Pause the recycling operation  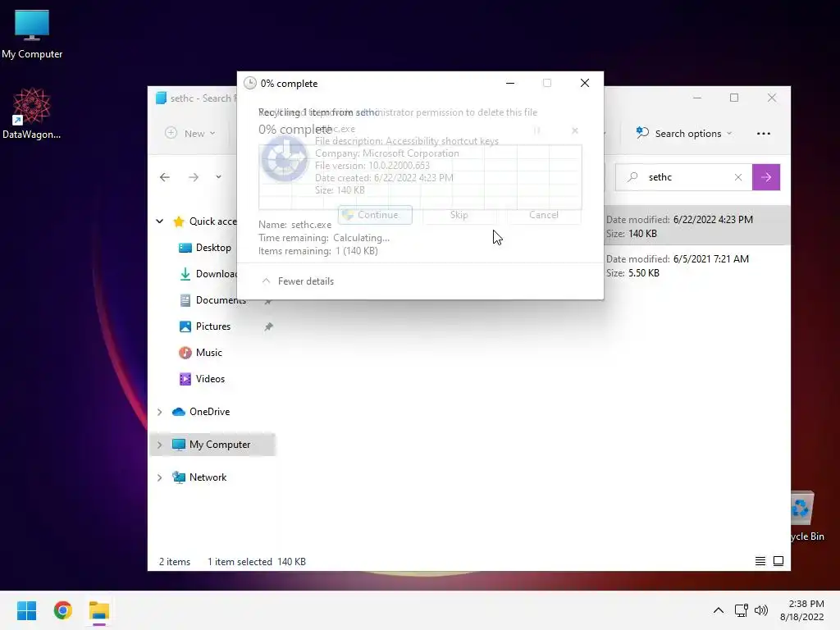tap(537, 130)
